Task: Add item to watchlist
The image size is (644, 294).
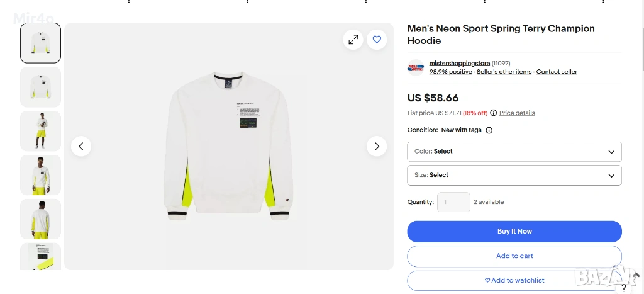Action: point(514,280)
